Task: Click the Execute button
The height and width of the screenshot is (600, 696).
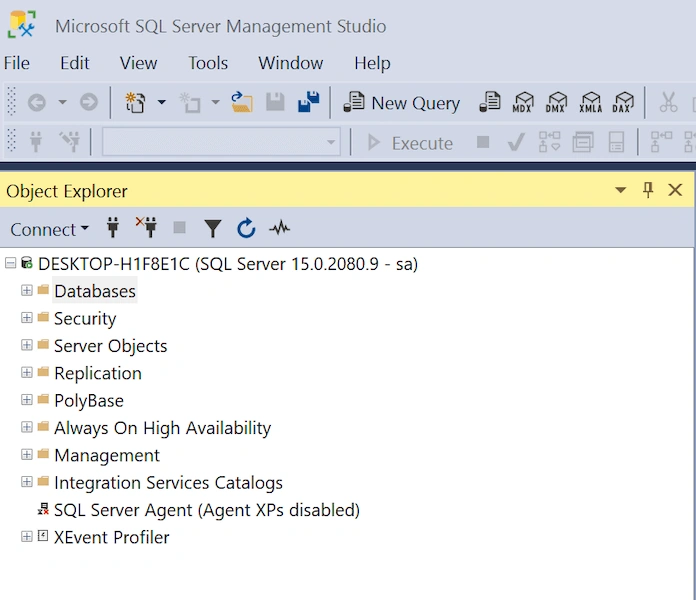Action: point(410,143)
